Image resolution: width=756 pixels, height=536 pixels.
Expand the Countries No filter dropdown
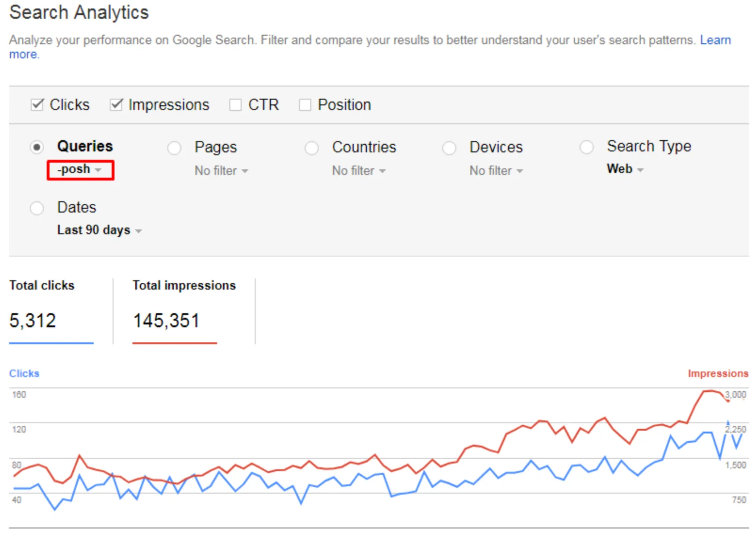coord(359,171)
